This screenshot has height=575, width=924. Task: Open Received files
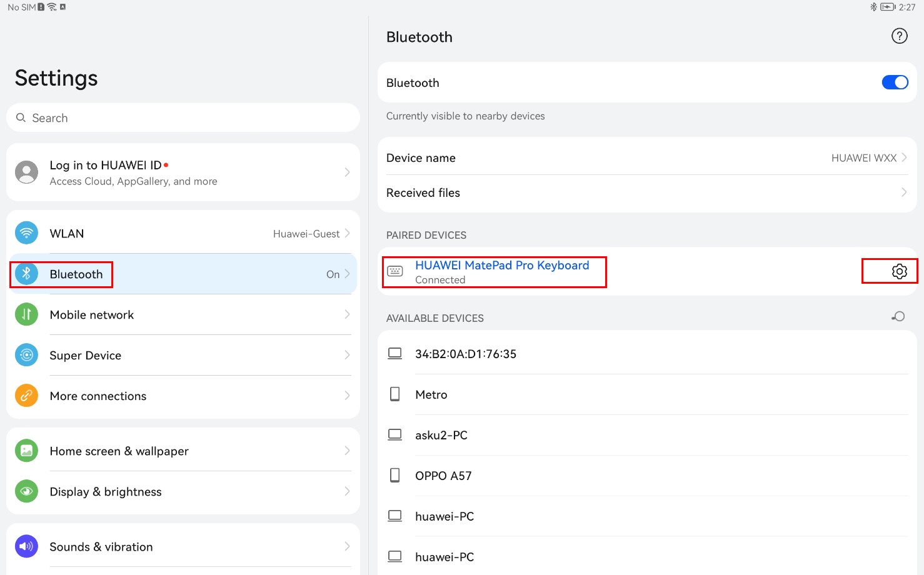point(647,192)
